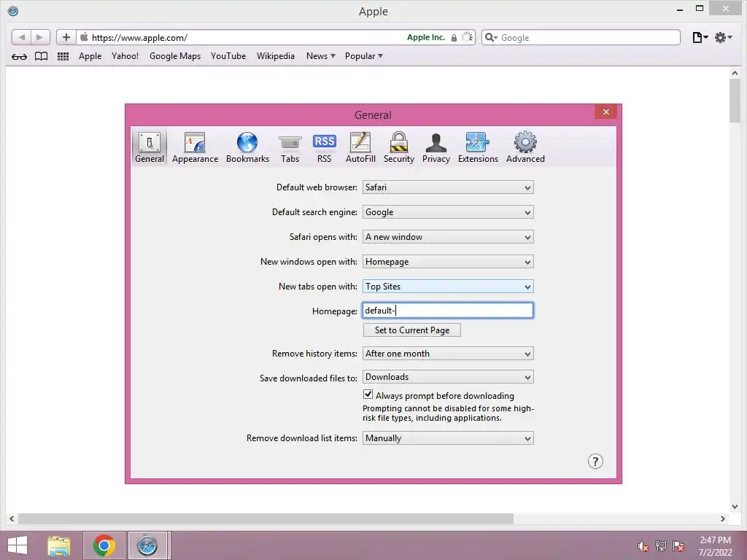The height and width of the screenshot is (560, 747).
Task: Click the muted volume tray icon
Action: [x=643, y=546]
